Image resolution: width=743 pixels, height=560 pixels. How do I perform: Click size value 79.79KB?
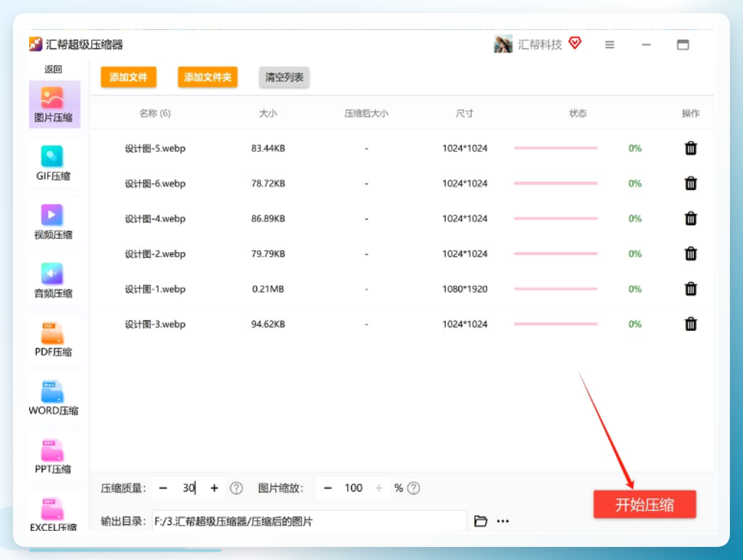[x=268, y=254]
